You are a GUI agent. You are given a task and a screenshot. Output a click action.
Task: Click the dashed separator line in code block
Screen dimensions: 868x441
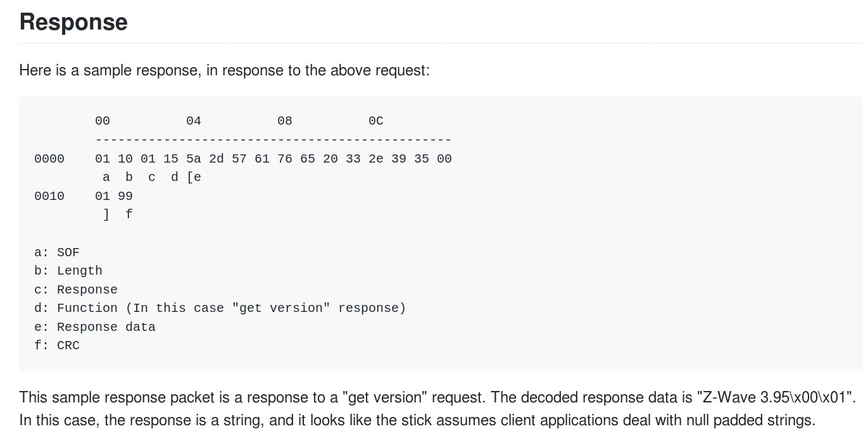pyautogui.click(x=274, y=140)
